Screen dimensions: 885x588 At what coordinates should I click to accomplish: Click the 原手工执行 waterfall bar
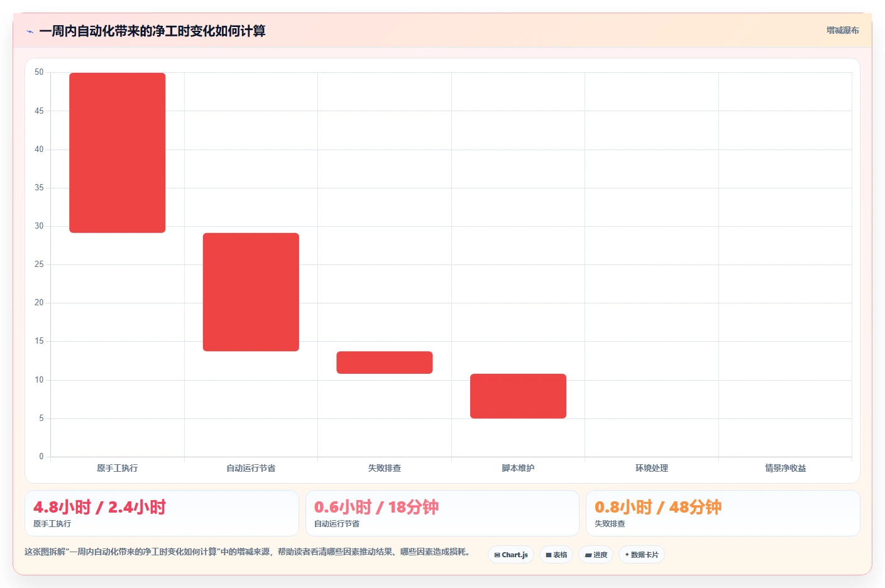pyautogui.click(x=118, y=153)
